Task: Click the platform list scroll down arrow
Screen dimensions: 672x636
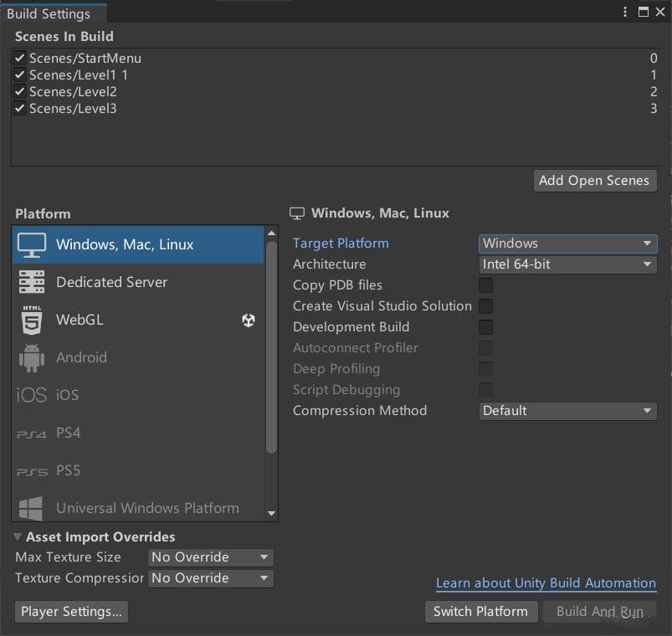Action: 271,513
